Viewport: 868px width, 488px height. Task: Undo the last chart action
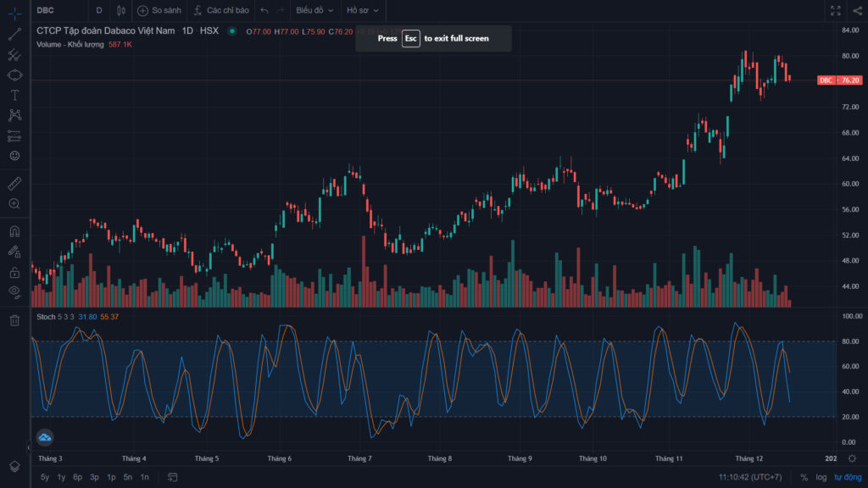(x=264, y=10)
